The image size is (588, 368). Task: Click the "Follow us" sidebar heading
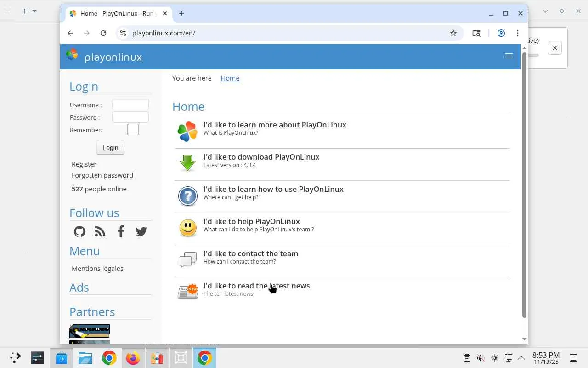click(94, 213)
